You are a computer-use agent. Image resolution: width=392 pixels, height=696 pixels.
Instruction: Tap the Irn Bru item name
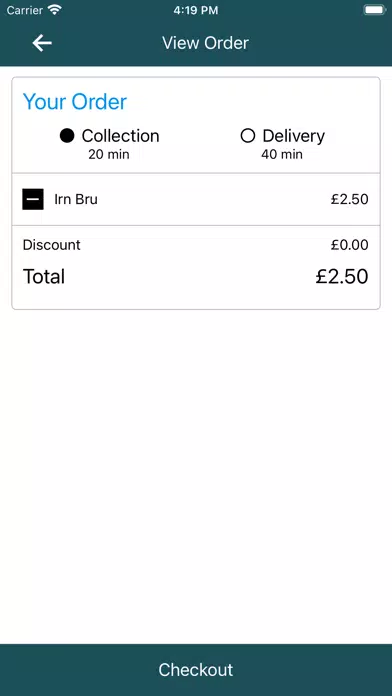[76, 199]
